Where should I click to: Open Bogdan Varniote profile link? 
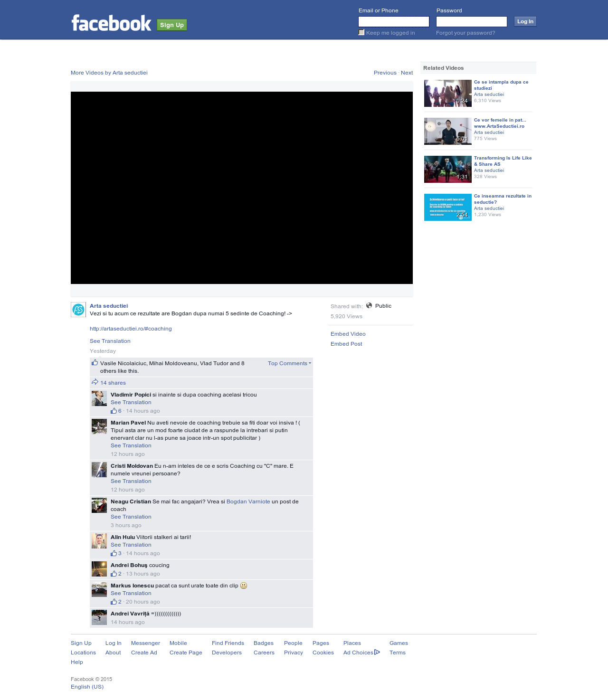click(248, 501)
